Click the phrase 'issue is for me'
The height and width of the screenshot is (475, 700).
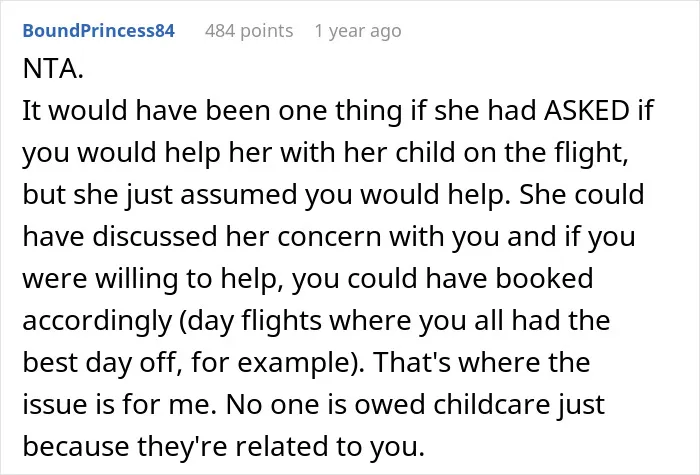[115, 404]
